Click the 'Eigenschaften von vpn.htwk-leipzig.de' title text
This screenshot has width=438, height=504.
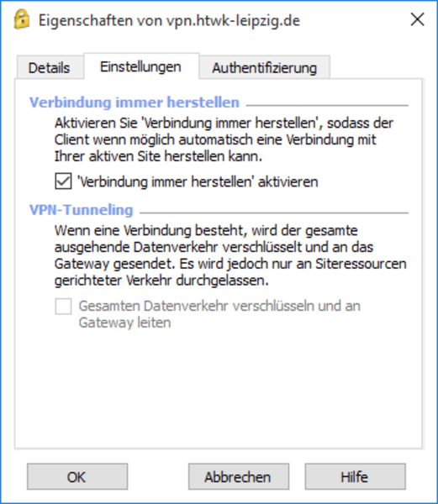(169, 20)
